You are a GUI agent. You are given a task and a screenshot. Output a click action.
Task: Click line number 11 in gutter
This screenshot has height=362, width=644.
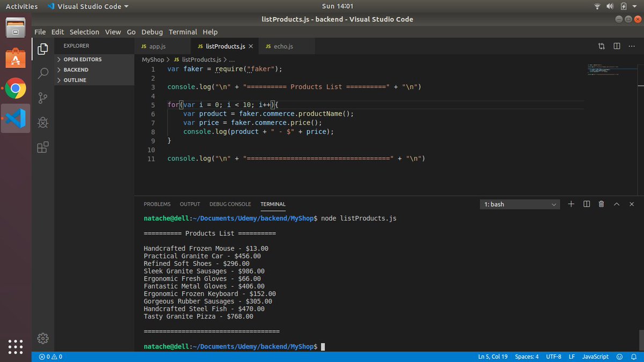[x=151, y=159]
